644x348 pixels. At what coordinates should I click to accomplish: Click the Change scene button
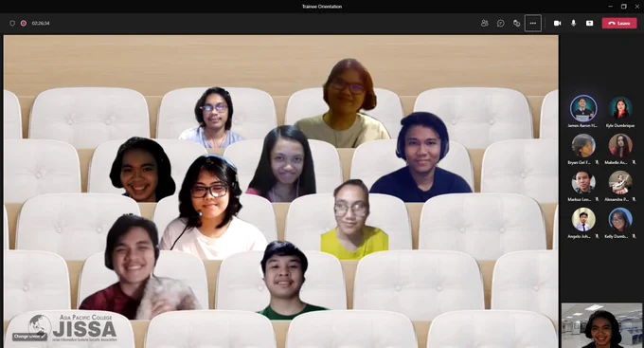(x=29, y=336)
